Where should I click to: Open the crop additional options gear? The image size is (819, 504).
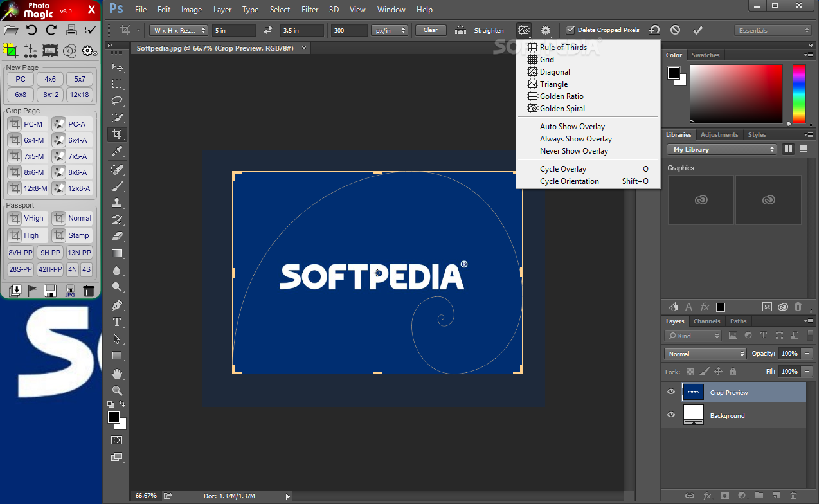click(x=546, y=30)
